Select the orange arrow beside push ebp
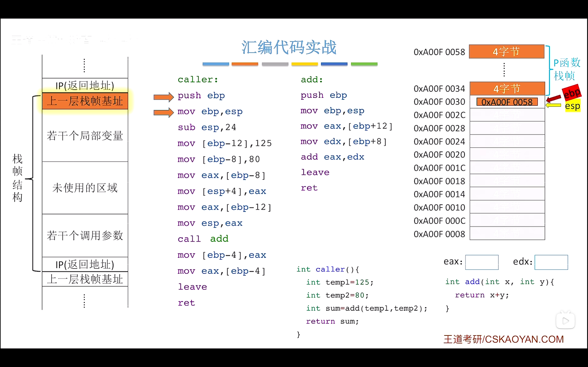 click(x=163, y=97)
